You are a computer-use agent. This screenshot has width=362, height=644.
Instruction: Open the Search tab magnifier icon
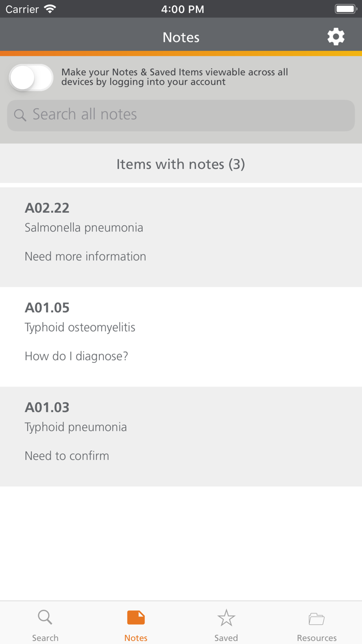point(45,617)
